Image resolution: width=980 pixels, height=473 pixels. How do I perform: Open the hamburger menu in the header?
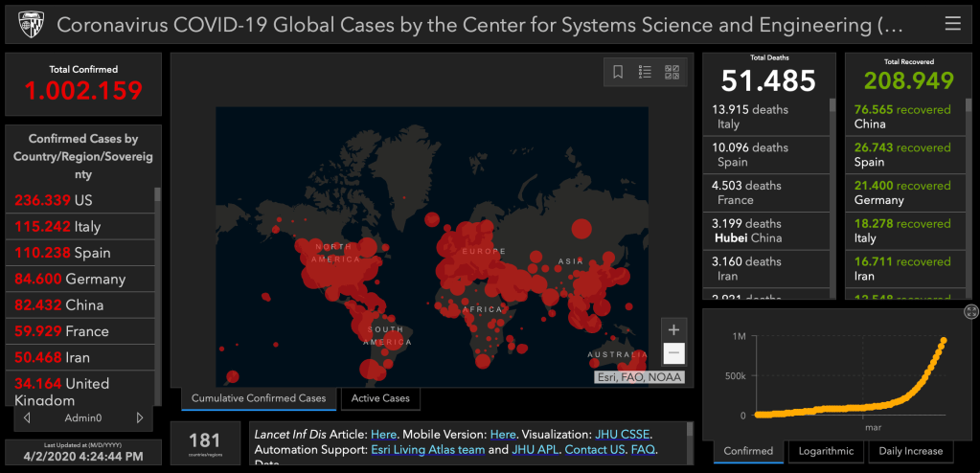pos(952,24)
